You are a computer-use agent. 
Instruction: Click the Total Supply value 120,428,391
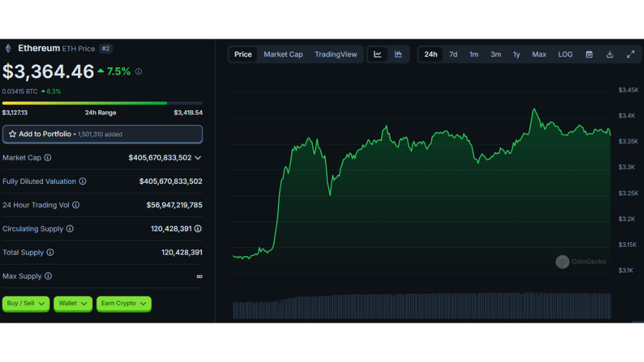tap(182, 252)
